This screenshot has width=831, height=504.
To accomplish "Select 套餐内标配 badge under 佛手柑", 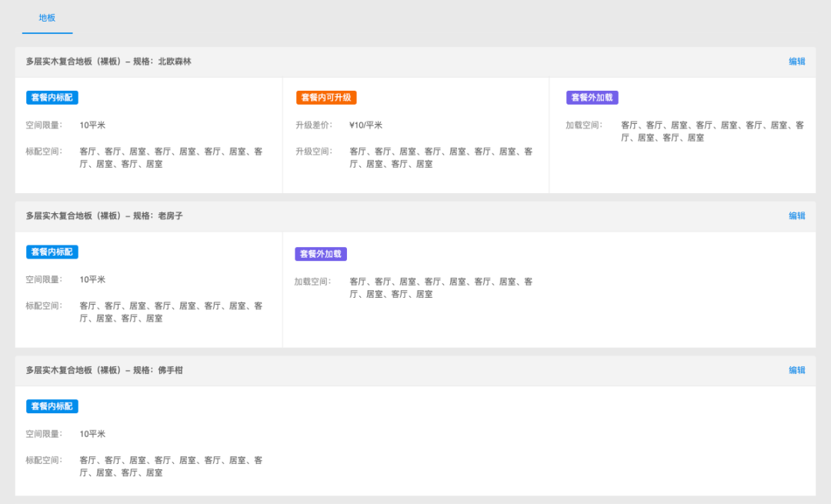I will tap(52, 406).
